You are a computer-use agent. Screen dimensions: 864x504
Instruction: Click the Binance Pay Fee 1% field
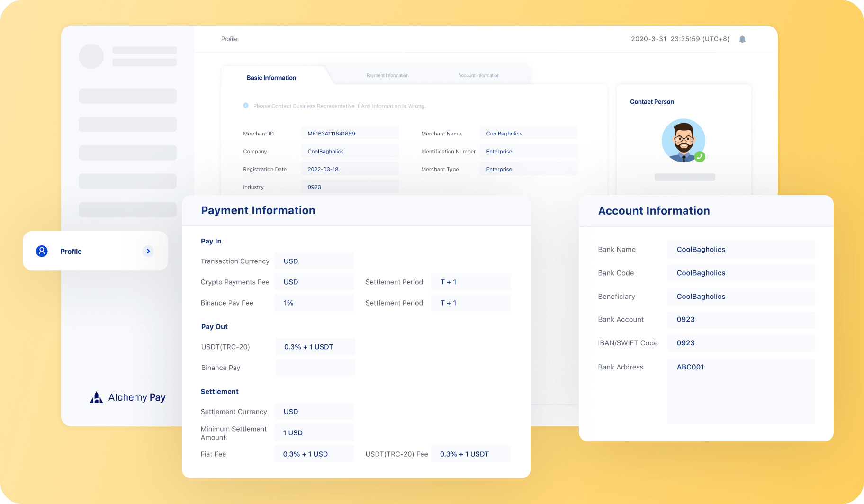314,303
